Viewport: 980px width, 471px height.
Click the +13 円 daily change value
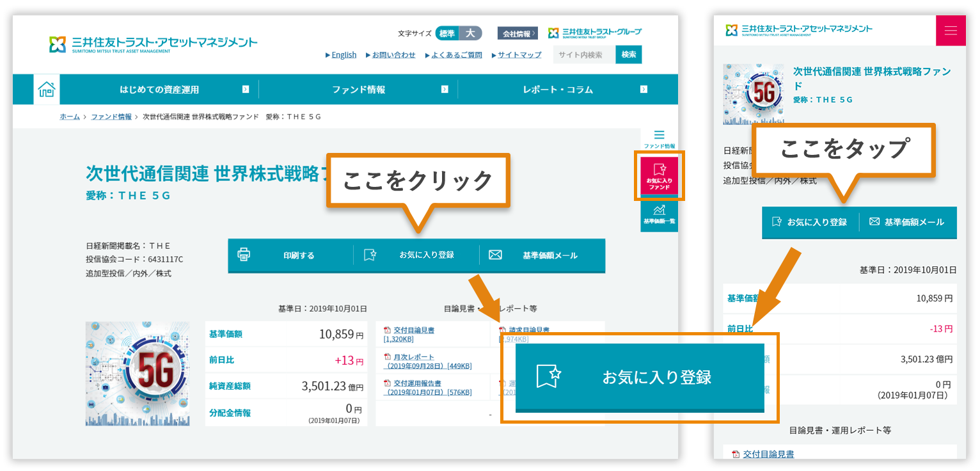tap(349, 360)
